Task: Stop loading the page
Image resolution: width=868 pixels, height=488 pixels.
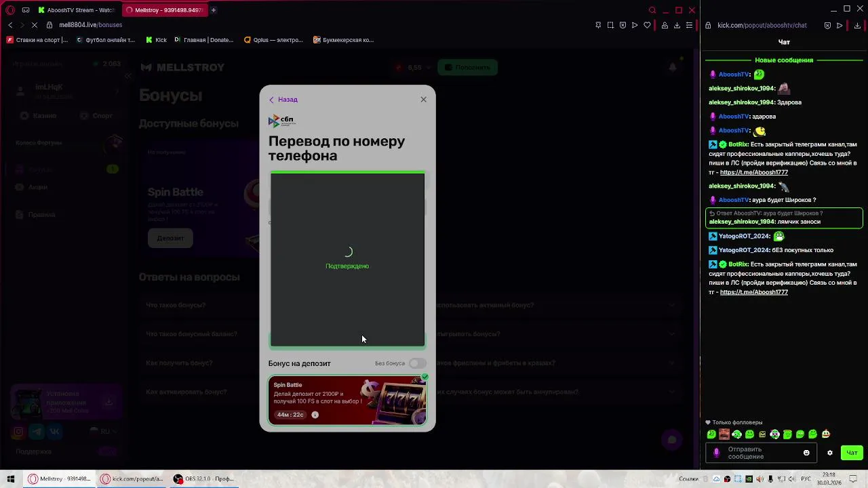Action: (x=35, y=25)
